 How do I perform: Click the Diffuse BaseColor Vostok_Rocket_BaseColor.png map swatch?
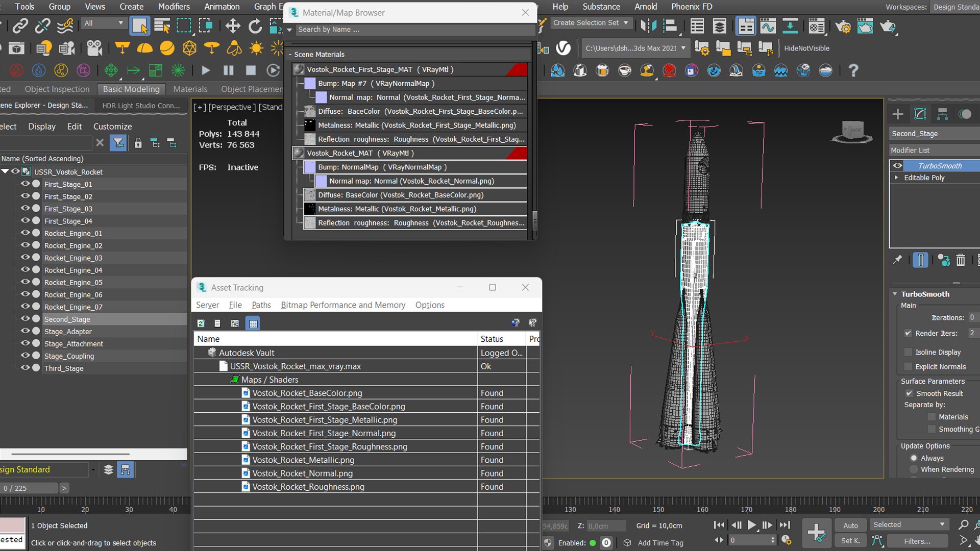tap(310, 195)
